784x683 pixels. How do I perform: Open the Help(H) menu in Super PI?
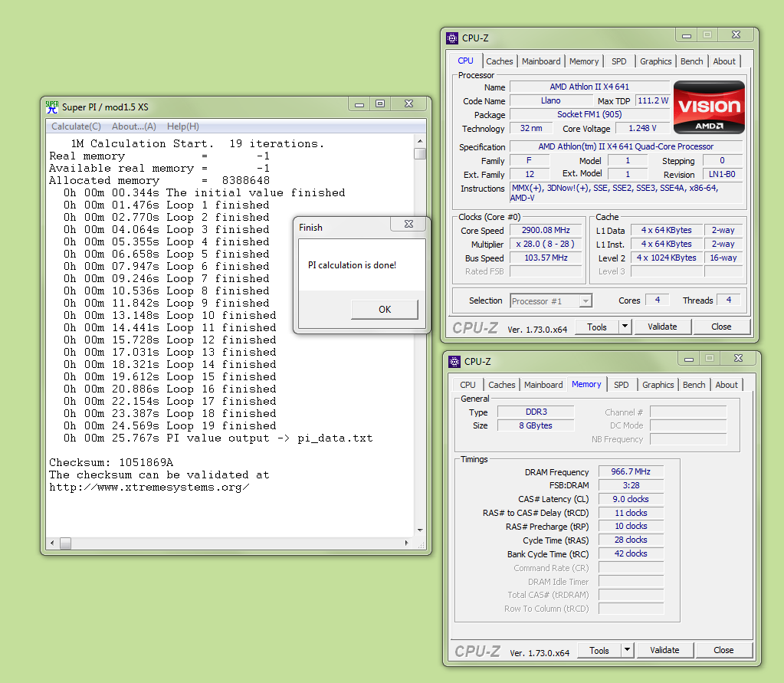pyautogui.click(x=183, y=126)
